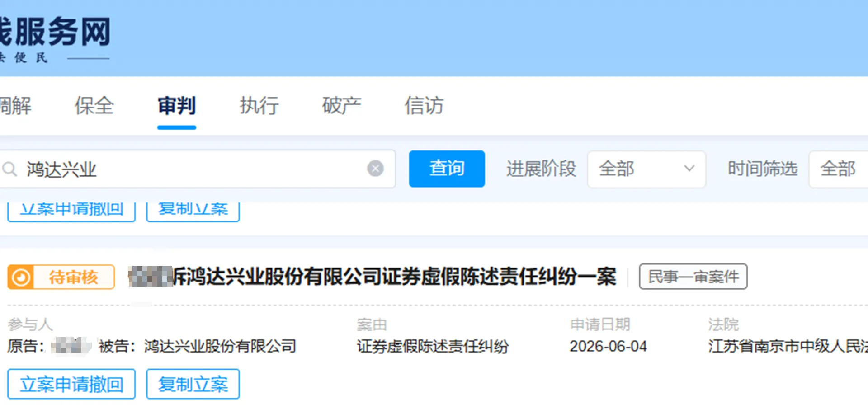Click the 民事一审案件 tag
Viewport: 868px width, 409px height.
tap(693, 277)
